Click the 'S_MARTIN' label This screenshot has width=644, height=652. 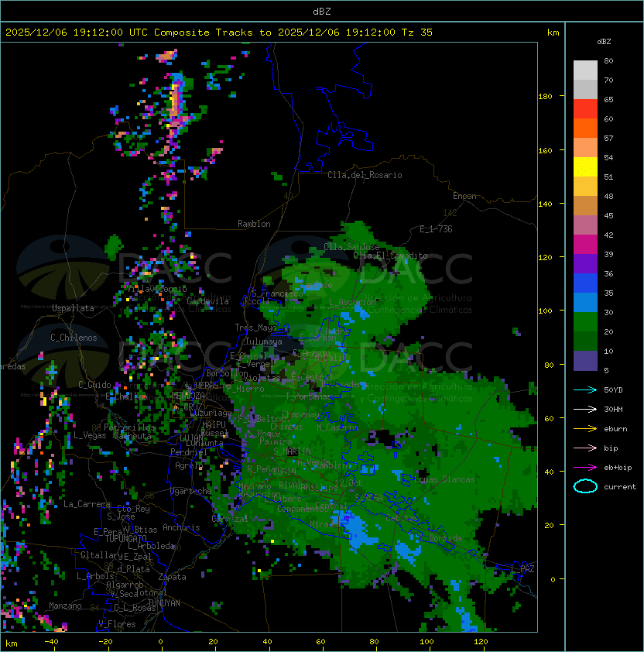292,451
